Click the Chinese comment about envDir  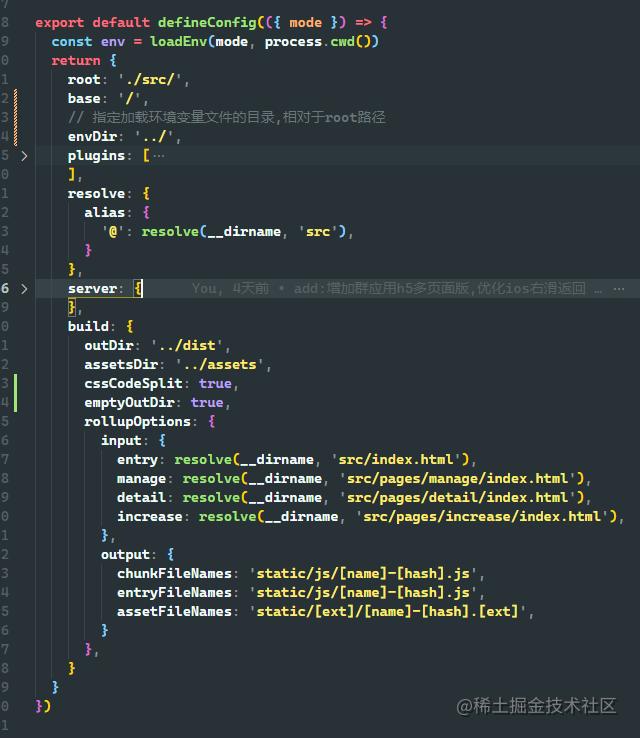[227, 117]
